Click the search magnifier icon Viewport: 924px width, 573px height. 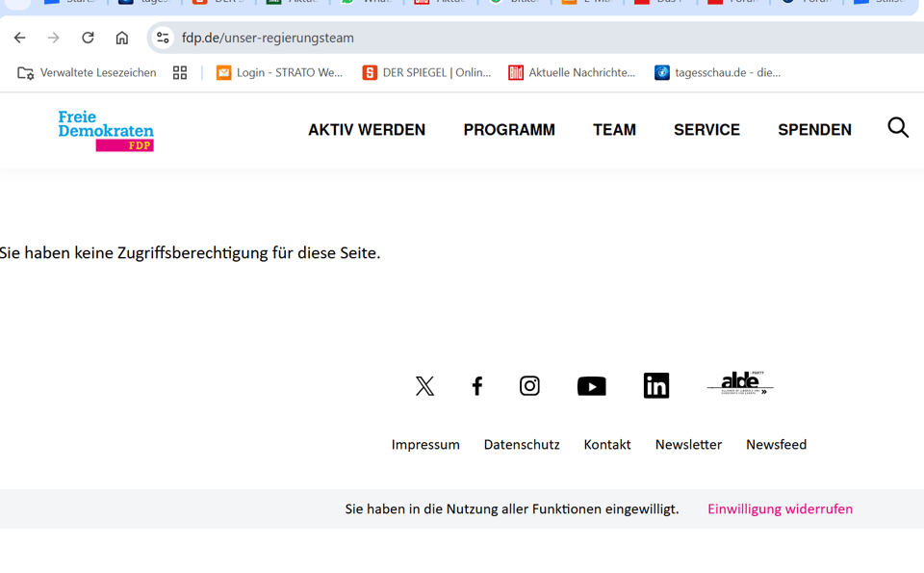tap(897, 128)
